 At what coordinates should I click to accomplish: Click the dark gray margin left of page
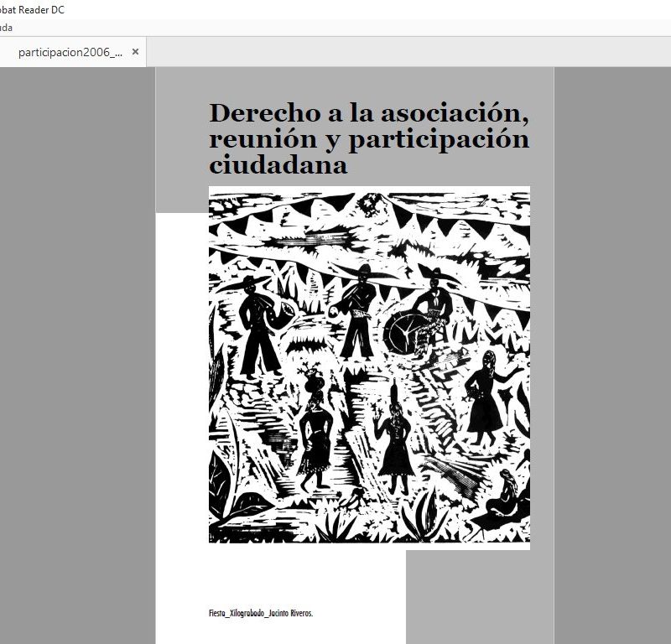click(x=77, y=352)
